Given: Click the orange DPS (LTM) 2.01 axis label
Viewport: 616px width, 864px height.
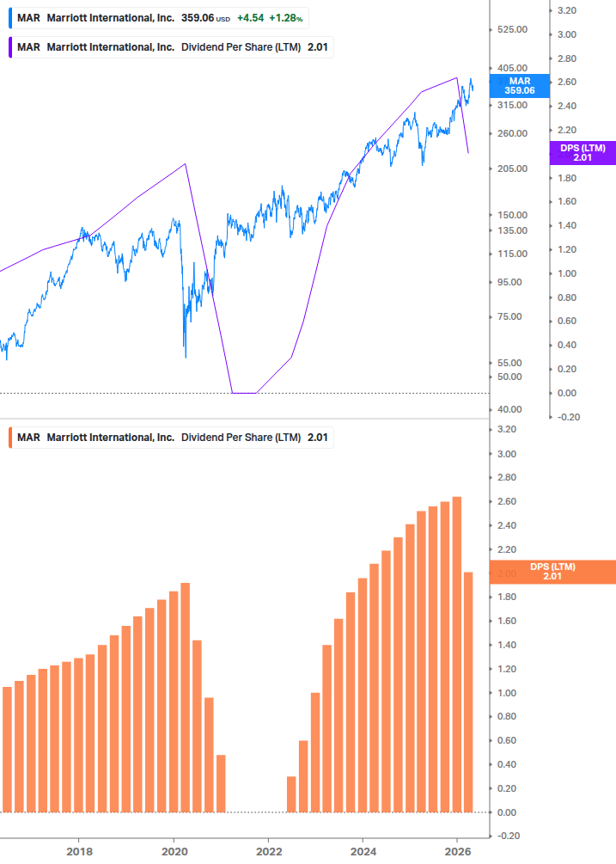Looking at the screenshot, I should [x=552, y=572].
